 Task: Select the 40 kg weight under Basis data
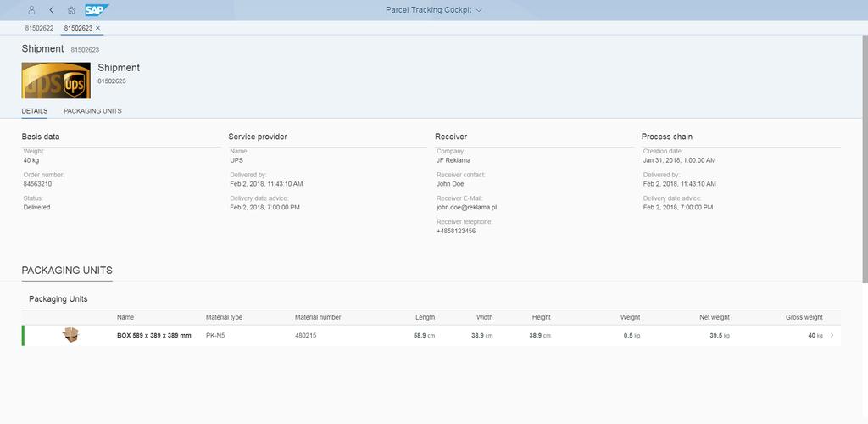[31, 160]
